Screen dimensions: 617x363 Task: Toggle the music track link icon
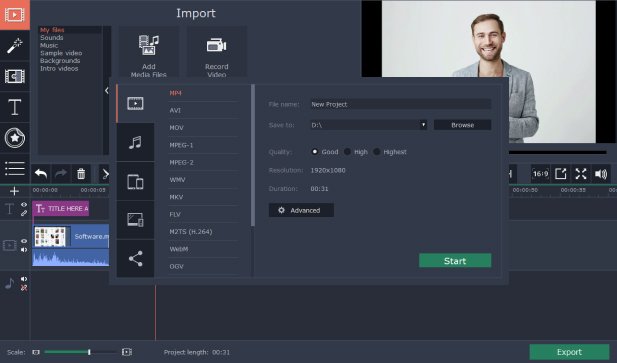(24, 288)
